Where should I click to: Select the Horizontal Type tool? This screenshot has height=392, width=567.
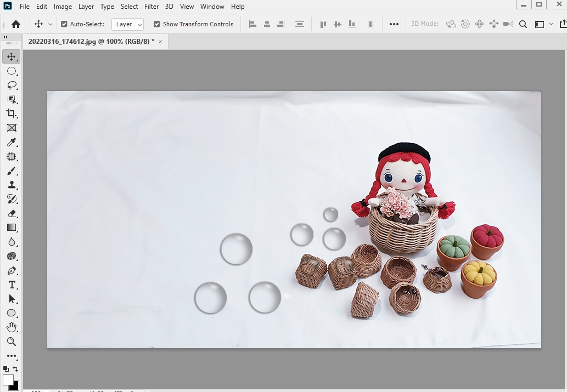tap(11, 285)
